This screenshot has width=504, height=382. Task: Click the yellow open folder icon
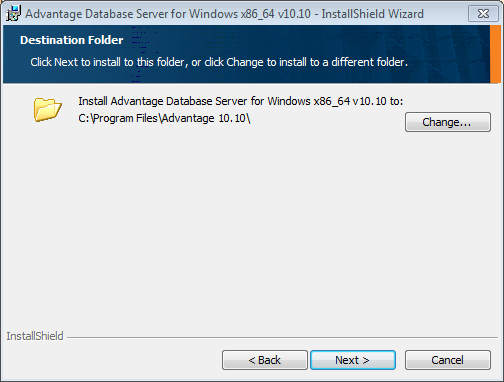click(x=48, y=109)
